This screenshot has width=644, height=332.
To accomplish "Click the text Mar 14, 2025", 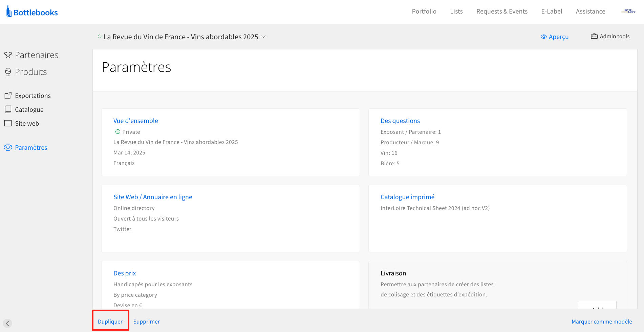I will click(129, 152).
